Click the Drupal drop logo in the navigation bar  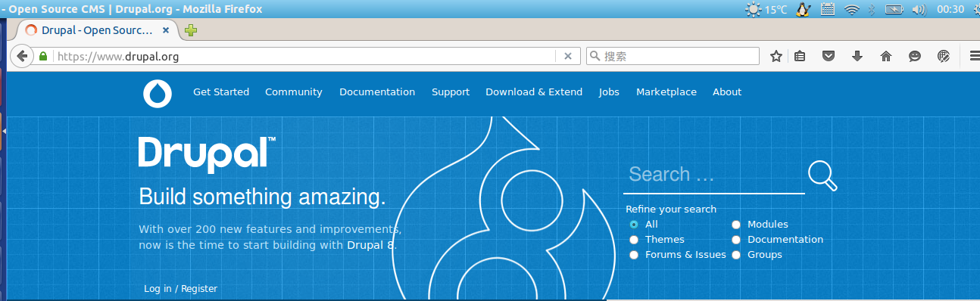coord(158,93)
